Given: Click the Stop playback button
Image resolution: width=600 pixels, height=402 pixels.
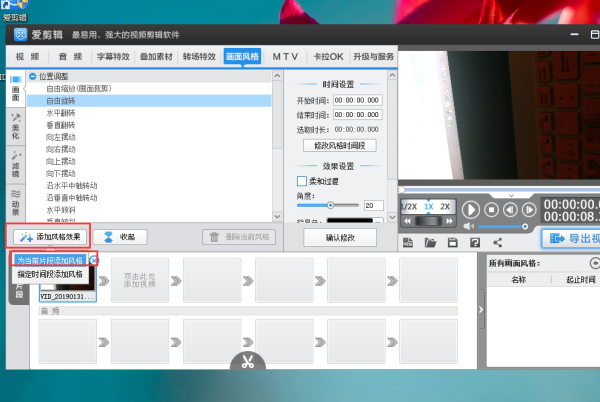Looking at the screenshot, I should click(493, 210).
